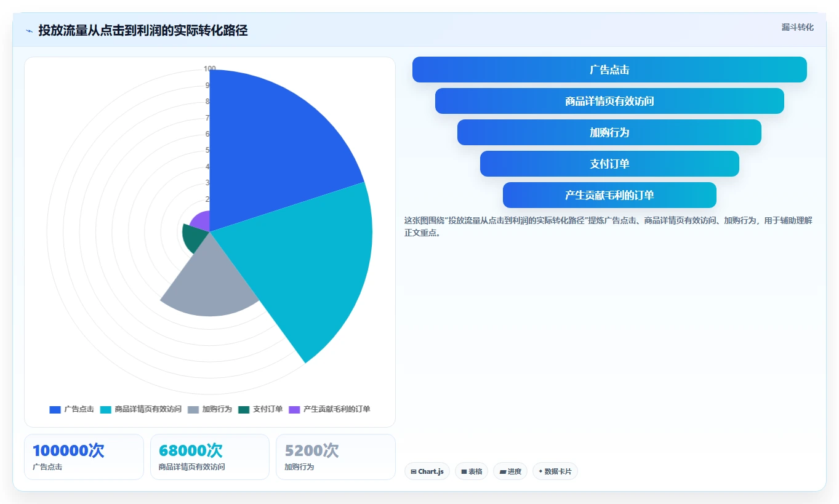Click the 100 axis label on the chart
The image size is (839, 504).
(x=210, y=69)
